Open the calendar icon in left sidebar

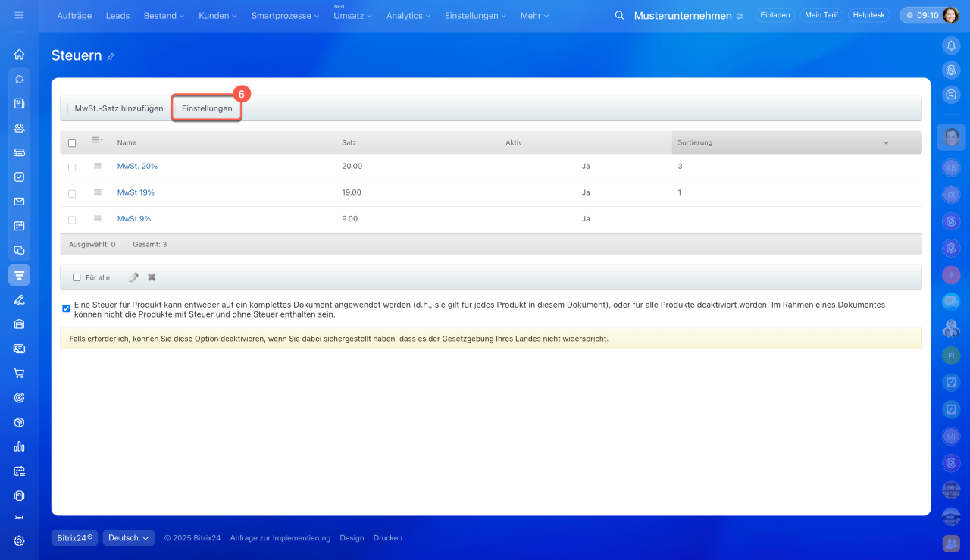coord(19,226)
